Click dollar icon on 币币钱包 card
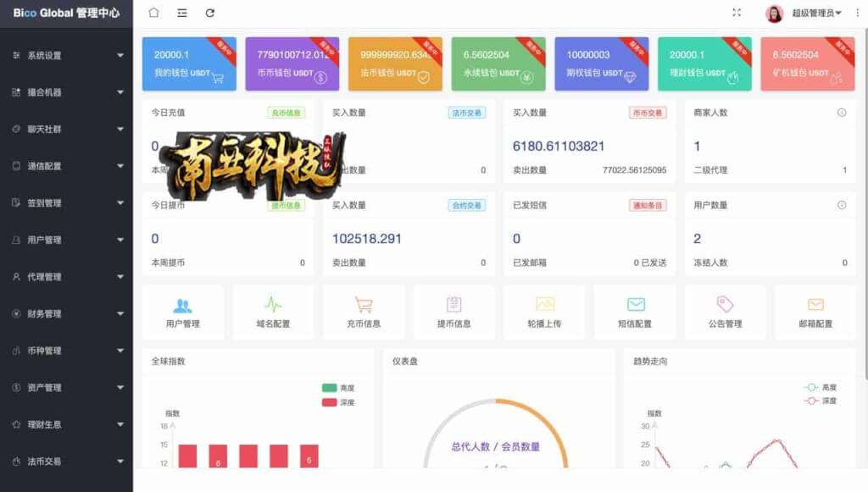The image size is (868, 492). point(320,78)
